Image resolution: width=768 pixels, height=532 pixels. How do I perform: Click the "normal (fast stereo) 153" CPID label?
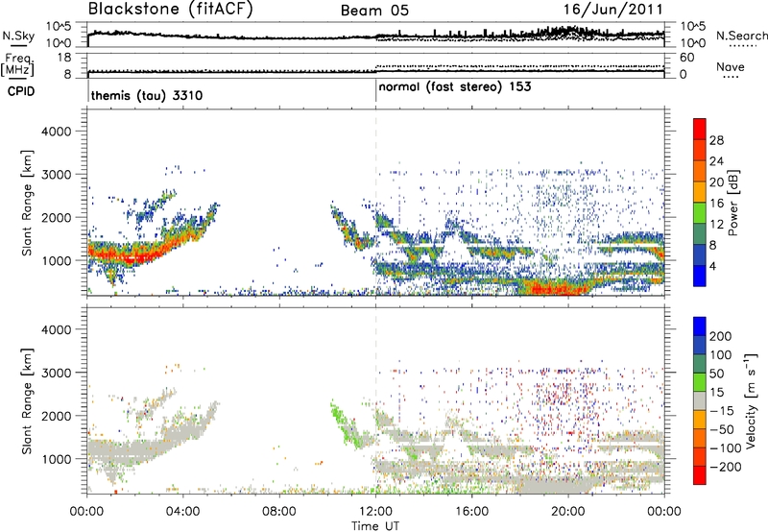tap(455, 86)
